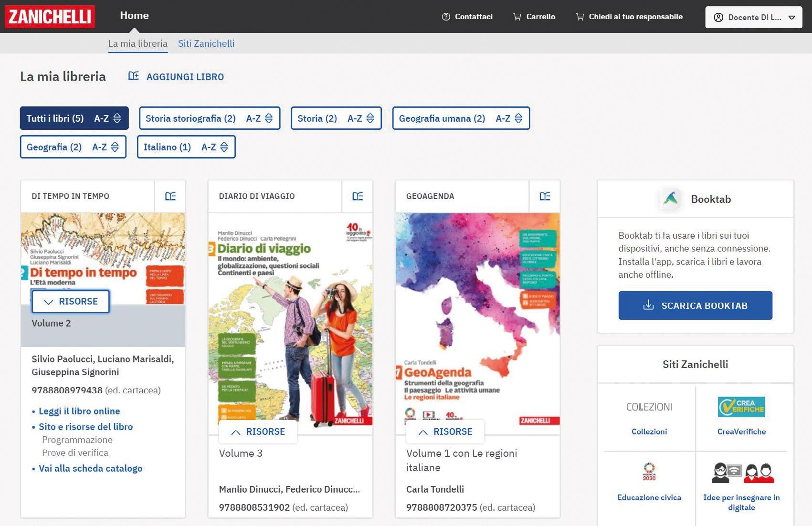Click the add-book icon beside AGGIUNGI LIBRO

point(134,76)
